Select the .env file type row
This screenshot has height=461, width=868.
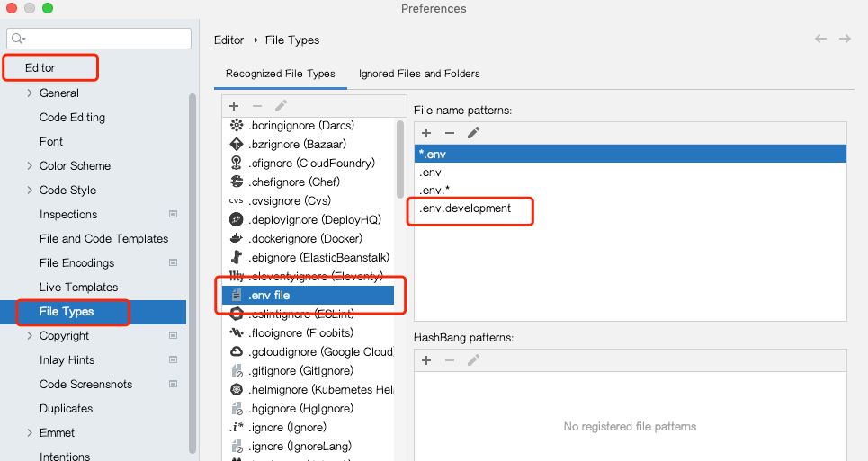click(308, 295)
